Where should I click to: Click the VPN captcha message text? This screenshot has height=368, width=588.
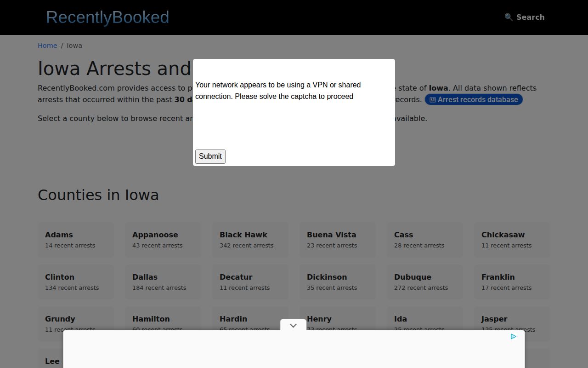pos(278,91)
